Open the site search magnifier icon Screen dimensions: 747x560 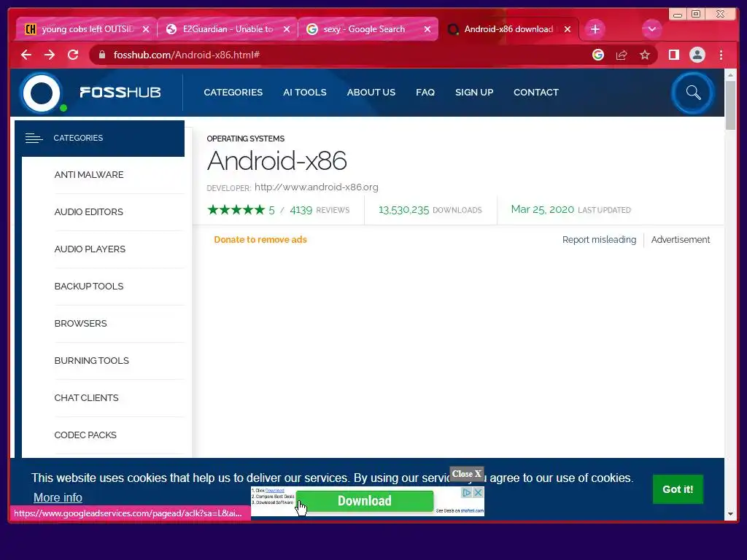point(693,93)
